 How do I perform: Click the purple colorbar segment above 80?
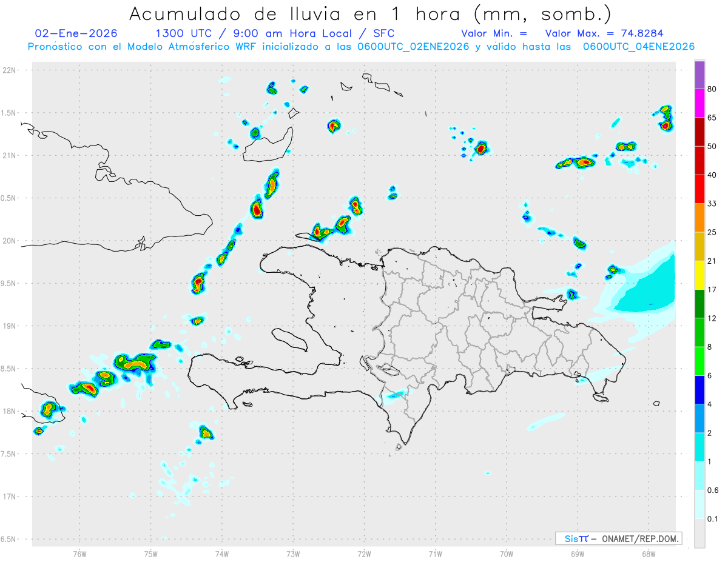click(699, 76)
